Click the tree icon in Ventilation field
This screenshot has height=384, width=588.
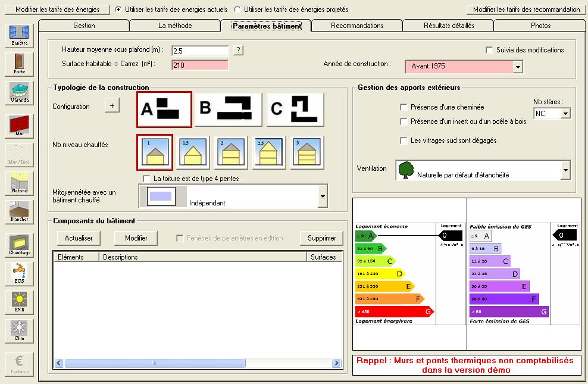coord(406,170)
